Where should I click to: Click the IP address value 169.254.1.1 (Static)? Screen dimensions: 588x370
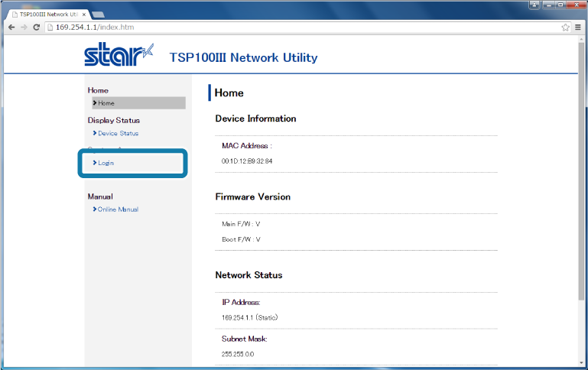tap(250, 317)
